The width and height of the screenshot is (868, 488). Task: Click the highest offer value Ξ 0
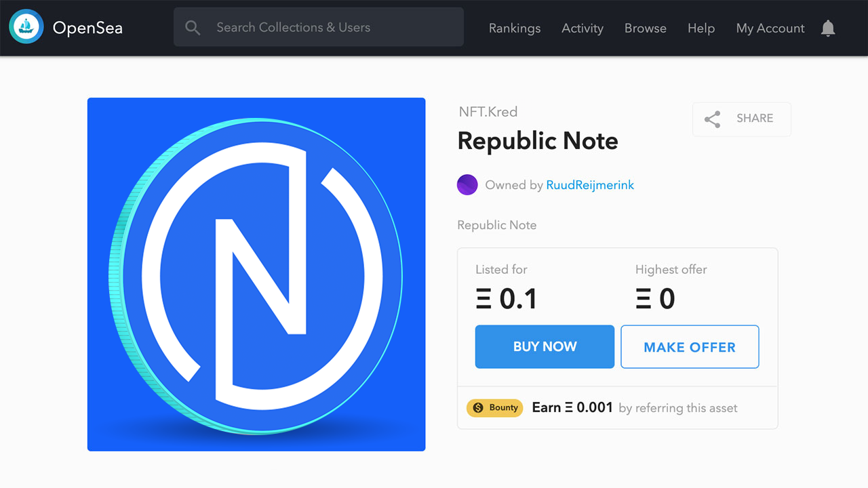(x=655, y=299)
